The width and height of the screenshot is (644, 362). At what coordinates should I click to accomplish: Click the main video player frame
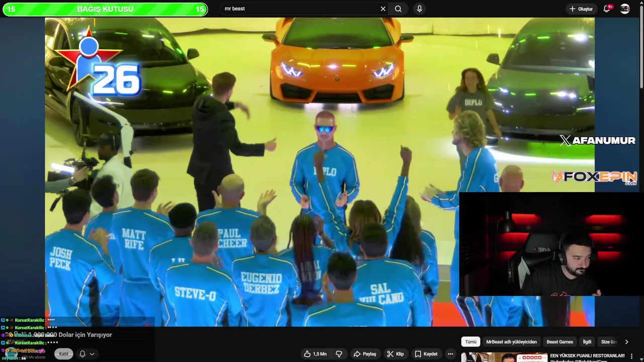[319, 172]
